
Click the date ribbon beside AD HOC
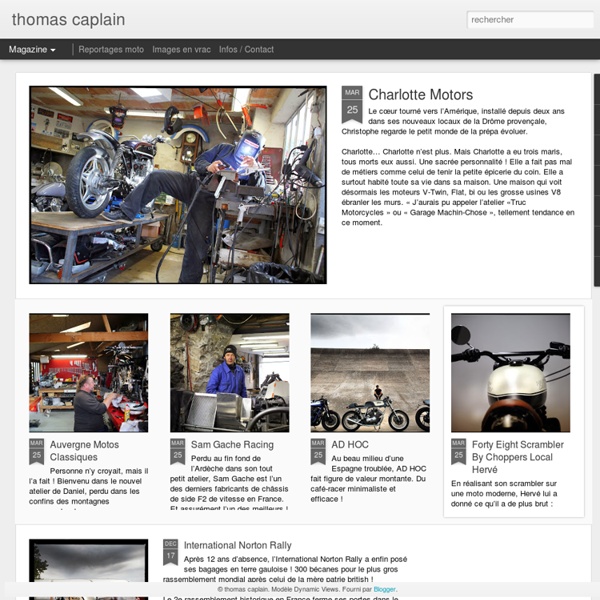pos(318,451)
